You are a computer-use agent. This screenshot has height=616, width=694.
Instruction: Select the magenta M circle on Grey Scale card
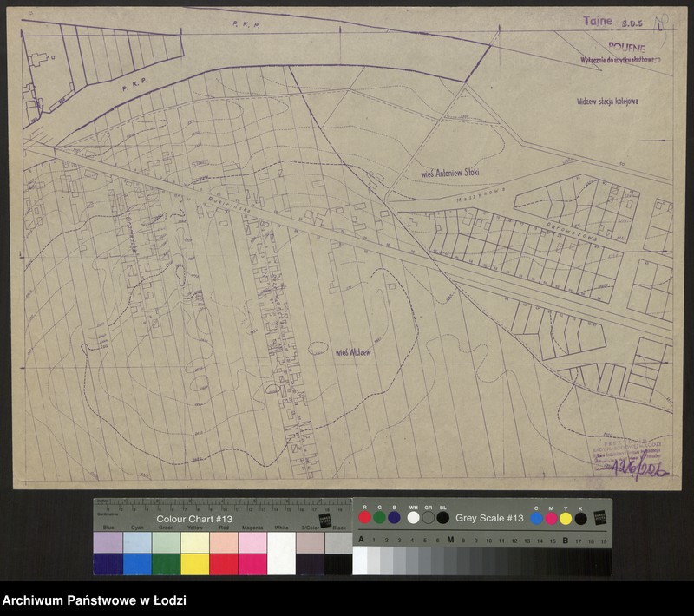pyautogui.click(x=551, y=519)
